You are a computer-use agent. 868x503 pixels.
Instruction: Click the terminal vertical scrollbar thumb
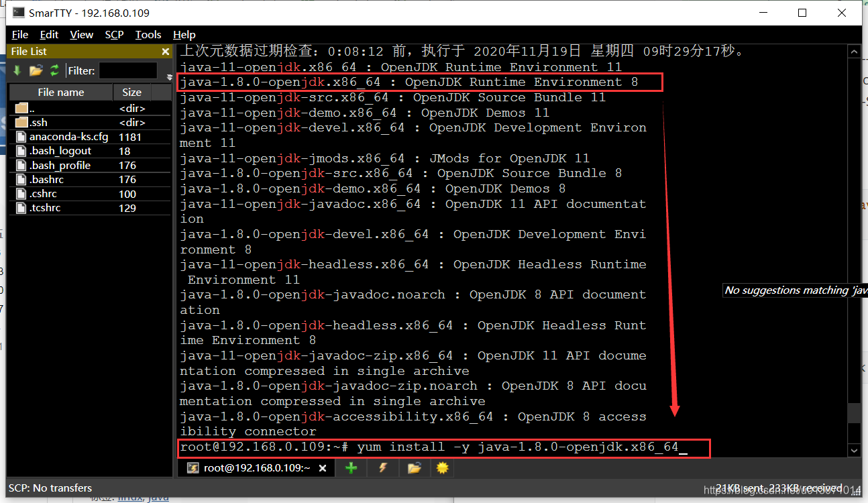854,413
